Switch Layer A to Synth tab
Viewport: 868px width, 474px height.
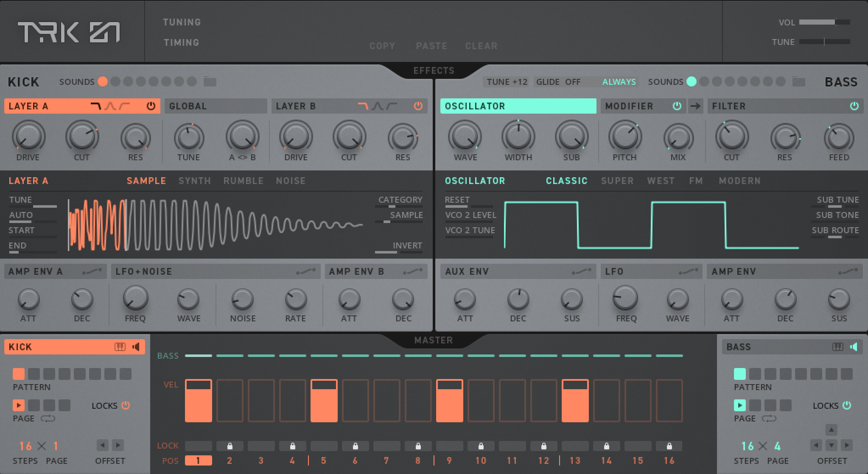(194, 181)
